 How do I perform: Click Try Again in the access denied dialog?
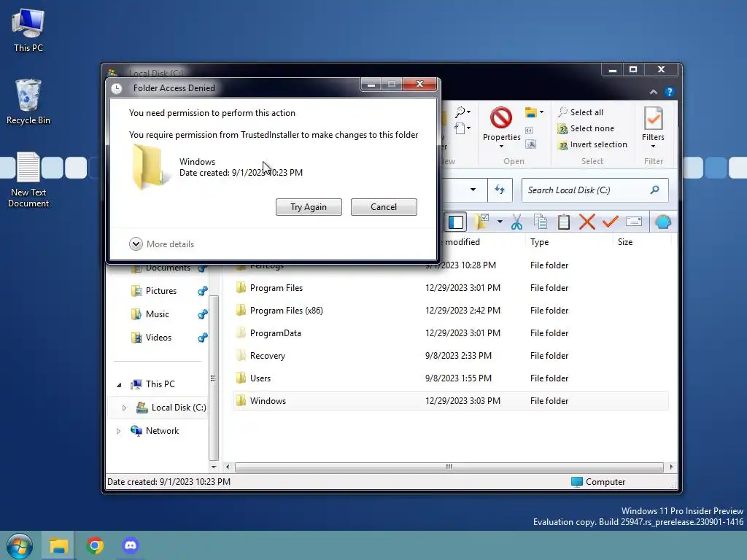pyautogui.click(x=309, y=207)
